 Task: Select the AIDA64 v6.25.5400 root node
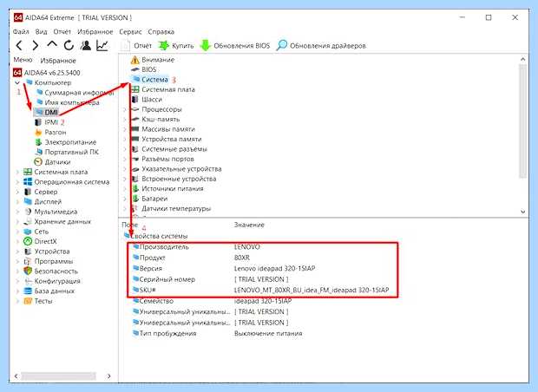[x=47, y=73]
